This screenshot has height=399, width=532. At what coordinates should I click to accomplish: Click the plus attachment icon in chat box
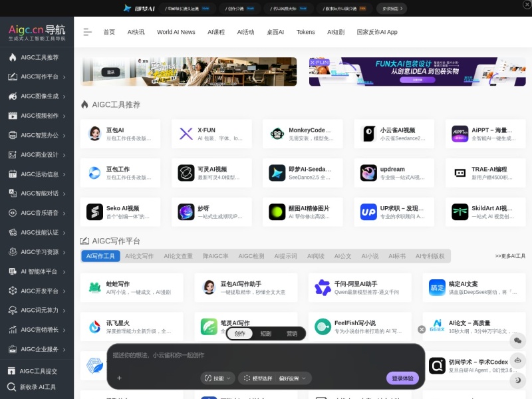119,378
